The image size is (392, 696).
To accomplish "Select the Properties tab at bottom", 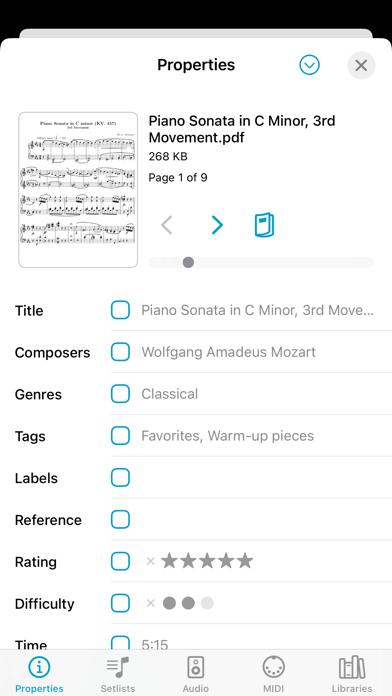I will pyautogui.click(x=39, y=672).
